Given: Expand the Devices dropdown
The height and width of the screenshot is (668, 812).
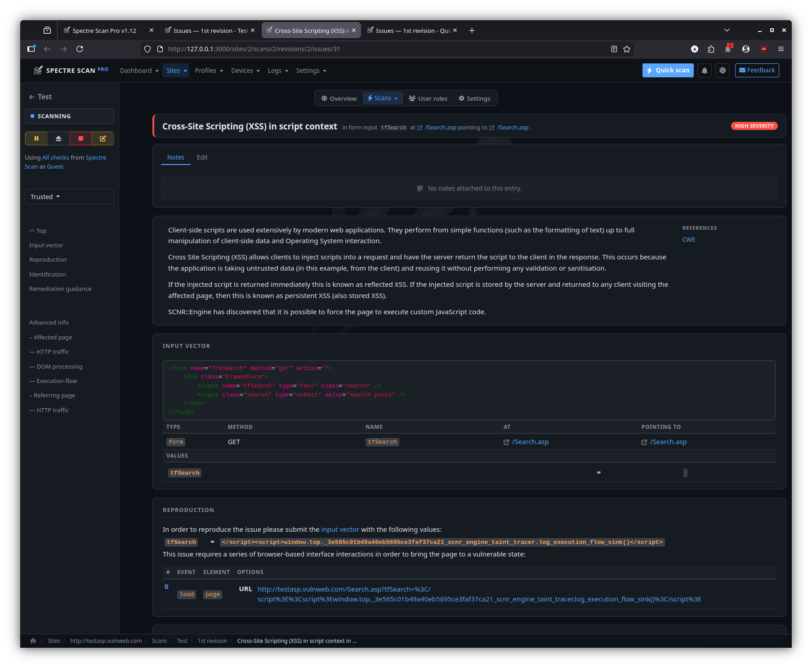Looking at the screenshot, I should pyautogui.click(x=245, y=71).
